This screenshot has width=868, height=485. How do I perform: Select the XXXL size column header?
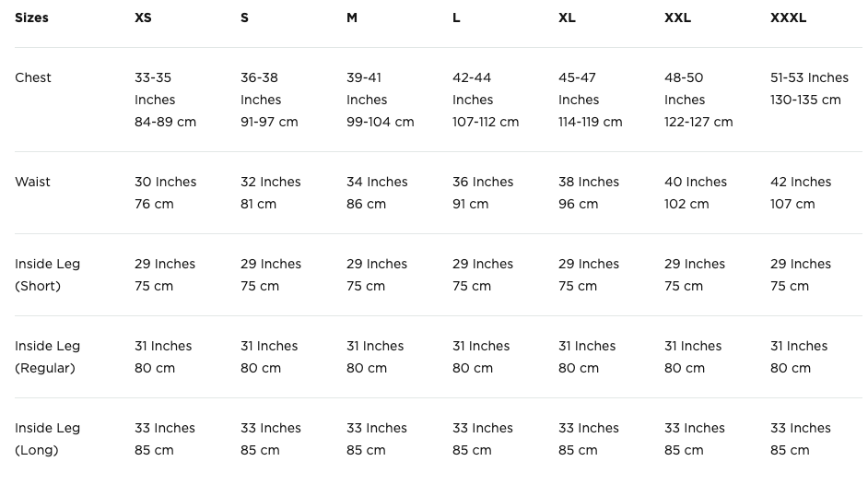788,18
